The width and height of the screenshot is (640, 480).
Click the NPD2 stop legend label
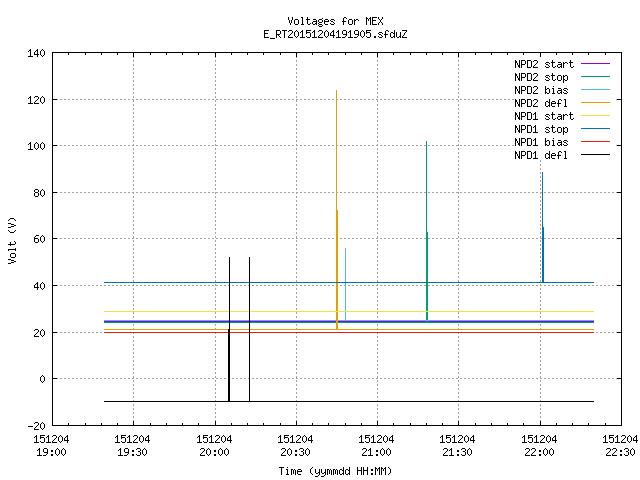click(x=541, y=77)
